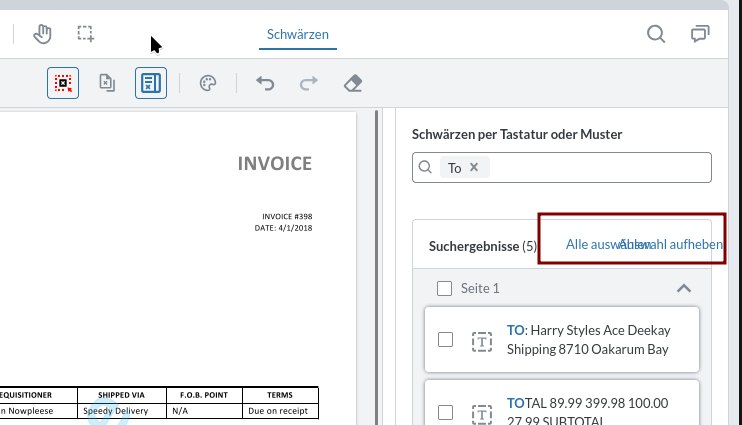
Task: Check the 'TO: Harry Styles' result checkbox
Action: [446, 340]
